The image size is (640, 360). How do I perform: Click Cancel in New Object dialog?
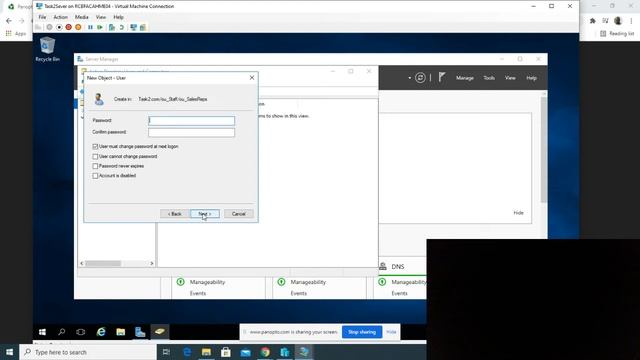pos(238,214)
